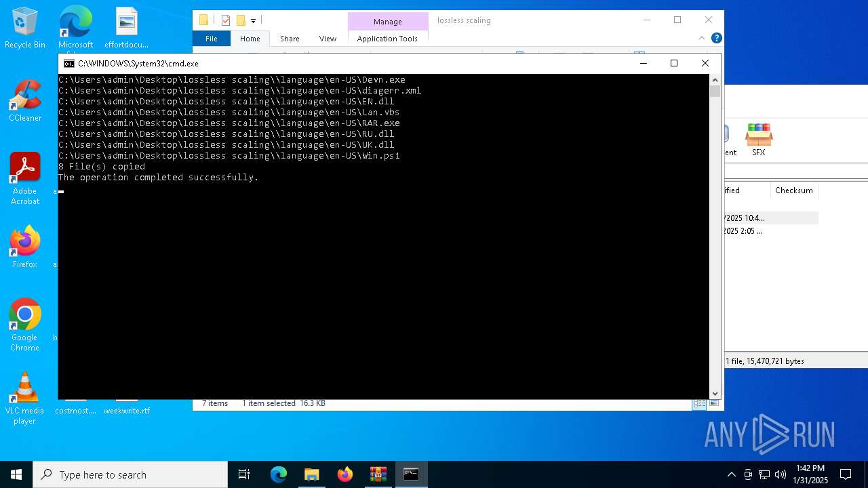Viewport: 868px width, 488px height.
Task: Collapse the Explorer ribbon chevron
Action: [701, 39]
